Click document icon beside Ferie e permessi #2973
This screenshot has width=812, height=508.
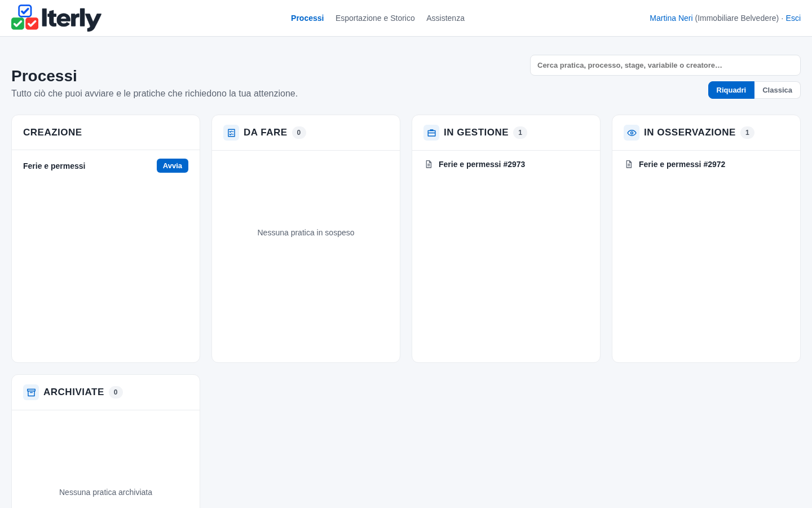429,164
